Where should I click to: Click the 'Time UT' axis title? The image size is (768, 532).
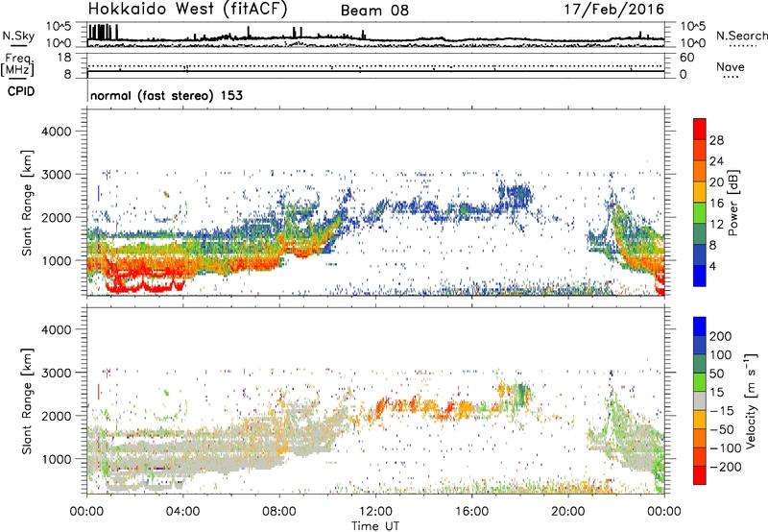tap(375, 526)
